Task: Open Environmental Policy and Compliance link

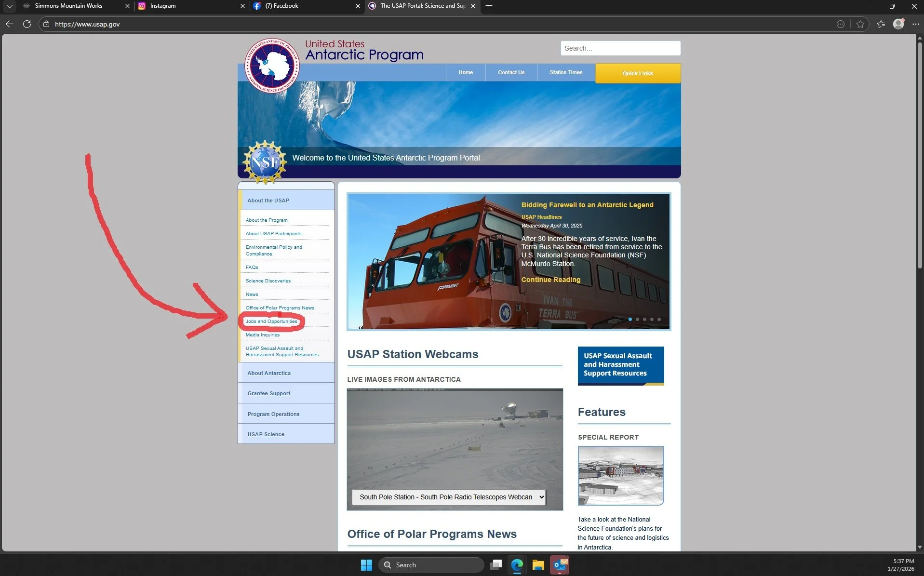Action: click(274, 250)
